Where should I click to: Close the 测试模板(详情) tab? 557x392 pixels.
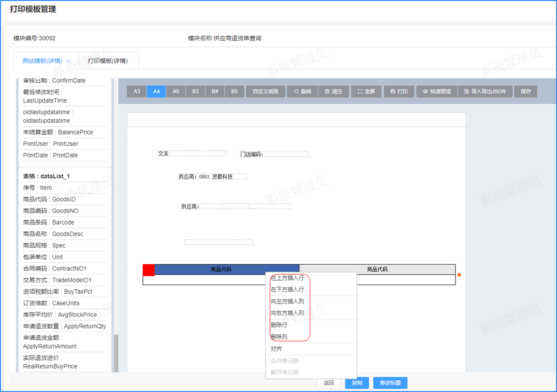click(68, 61)
